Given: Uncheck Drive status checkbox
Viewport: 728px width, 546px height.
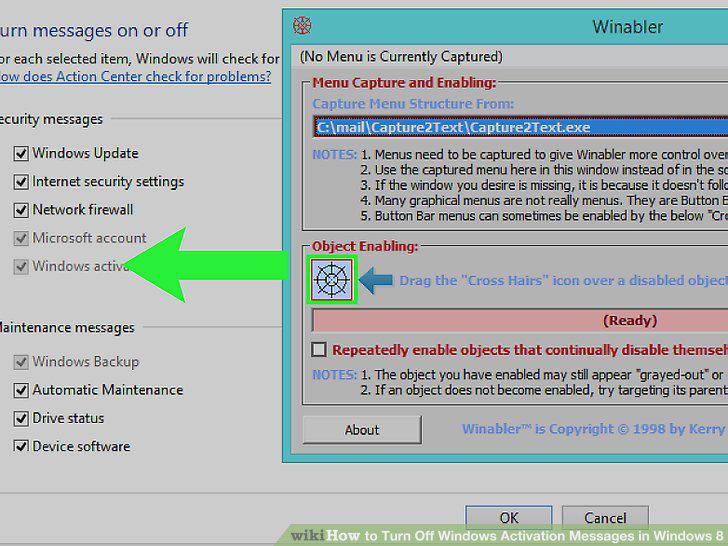Looking at the screenshot, I should 21,418.
